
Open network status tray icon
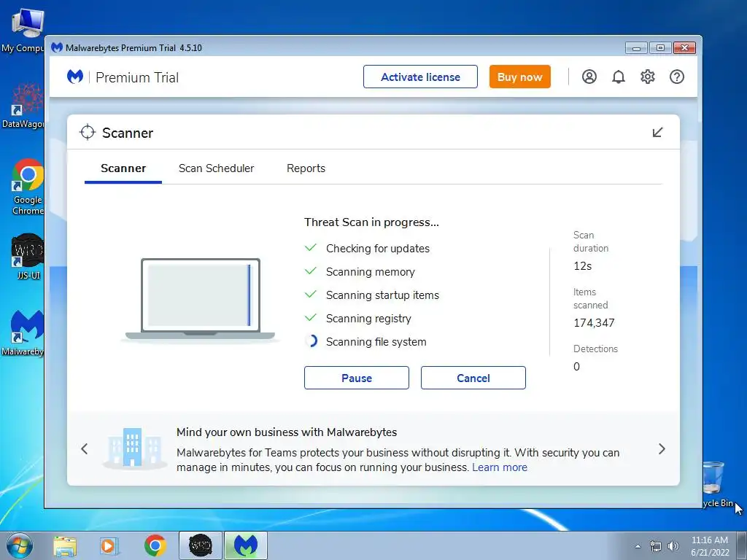tap(656, 546)
